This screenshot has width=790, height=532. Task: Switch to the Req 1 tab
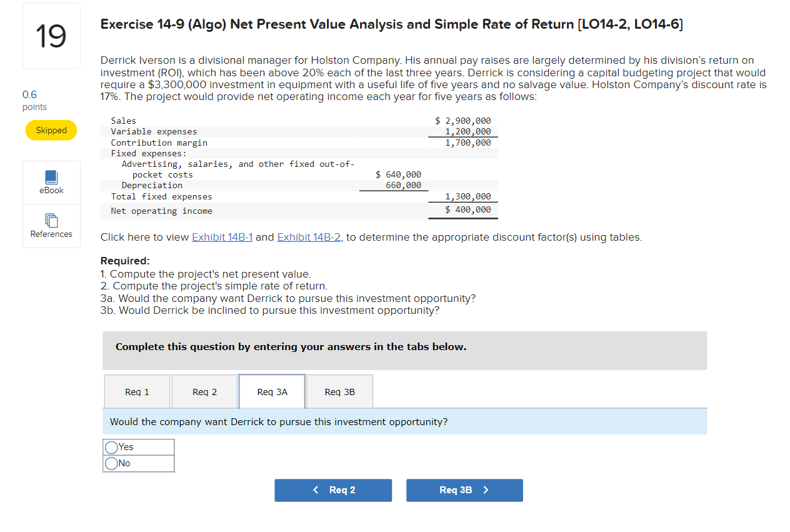pos(137,392)
